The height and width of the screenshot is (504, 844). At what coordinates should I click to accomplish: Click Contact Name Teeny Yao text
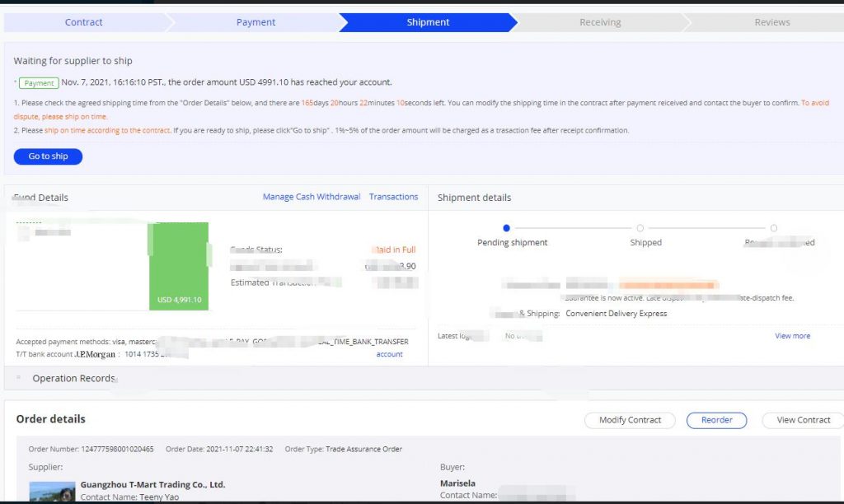pyautogui.click(x=129, y=497)
